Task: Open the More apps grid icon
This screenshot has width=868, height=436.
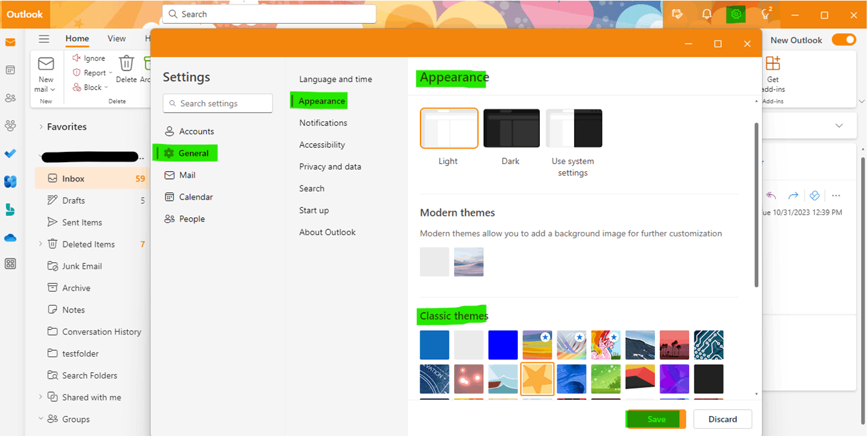Action: coord(10,264)
